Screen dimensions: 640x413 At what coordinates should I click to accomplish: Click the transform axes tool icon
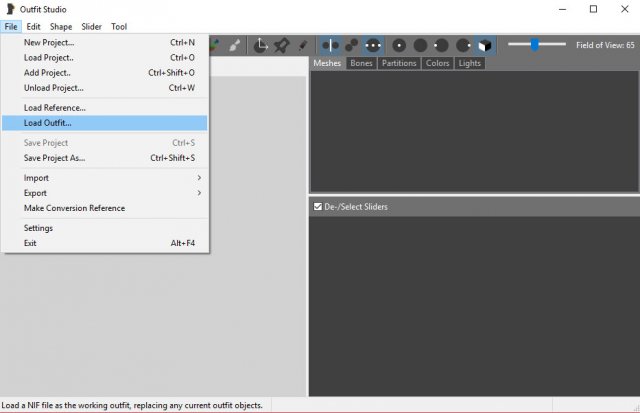tap(261, 45)
